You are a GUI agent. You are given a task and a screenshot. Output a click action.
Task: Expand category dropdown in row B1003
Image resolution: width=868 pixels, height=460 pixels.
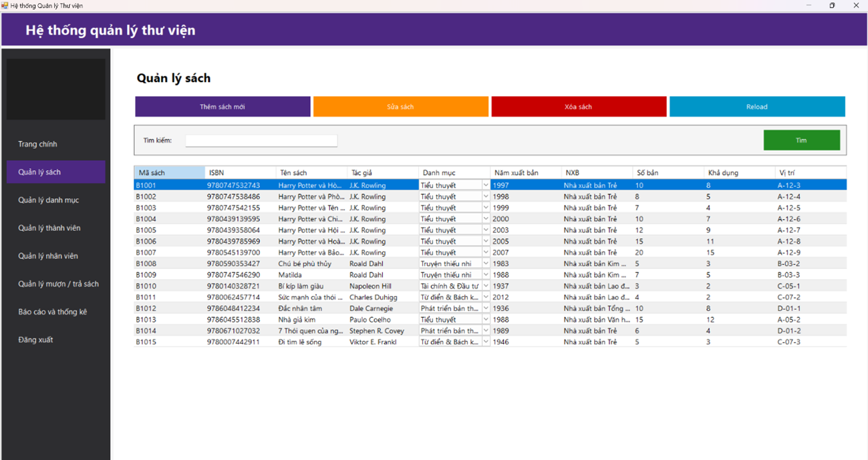[486, 208]
